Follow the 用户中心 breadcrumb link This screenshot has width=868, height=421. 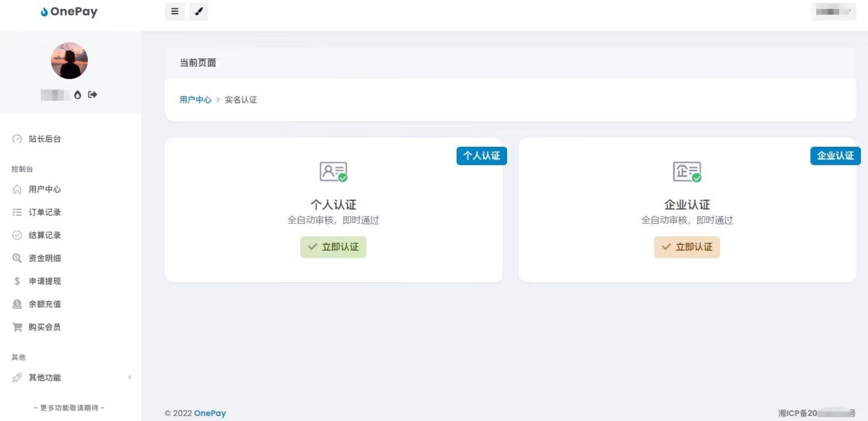click(x=195, y=100)
